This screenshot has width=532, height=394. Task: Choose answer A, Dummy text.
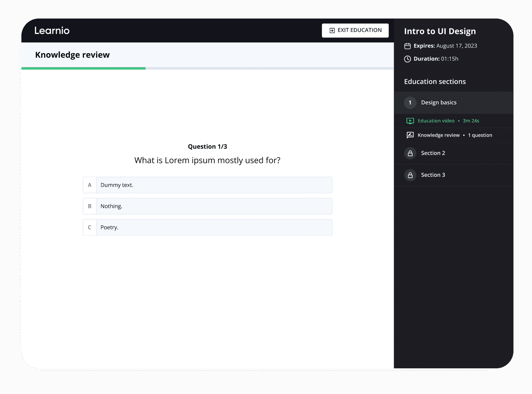point(208,185)
